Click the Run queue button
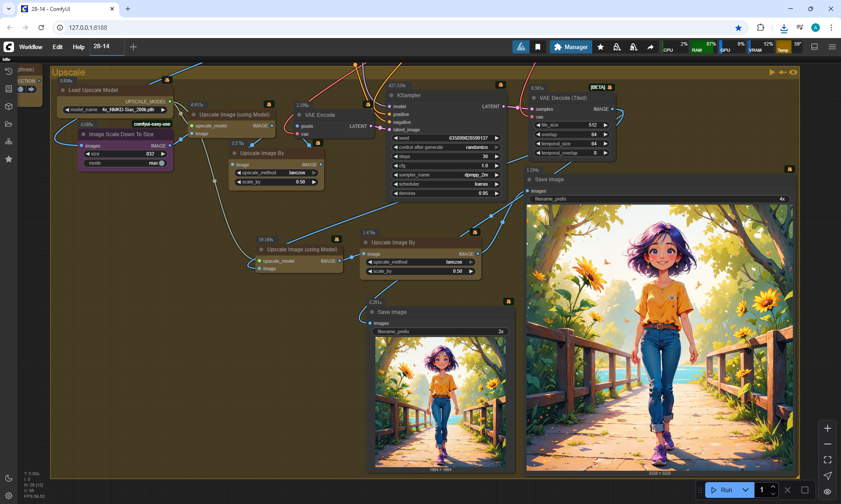The image size is (841, 504). pos(722,490)
